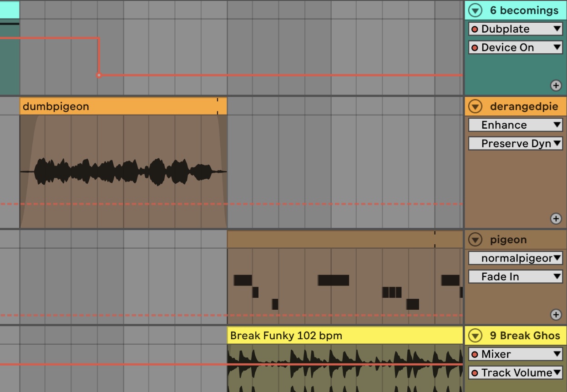Open the Track Volume parameter dropdown

click(x=516, y=373)
